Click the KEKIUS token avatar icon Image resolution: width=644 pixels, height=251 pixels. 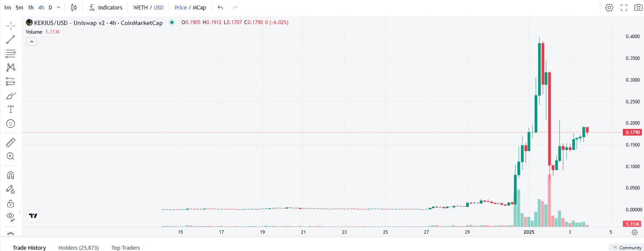(x=29, y=22)
